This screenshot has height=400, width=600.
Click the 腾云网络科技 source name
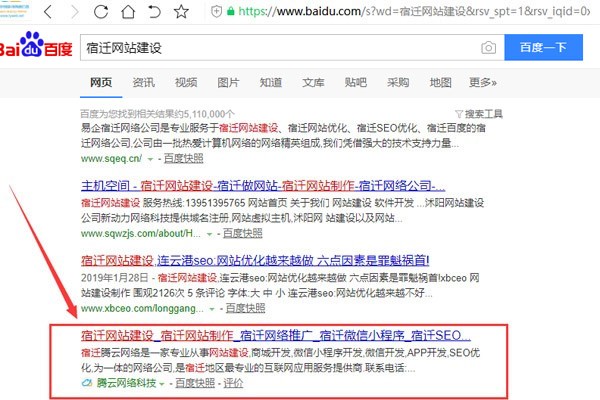126,383
